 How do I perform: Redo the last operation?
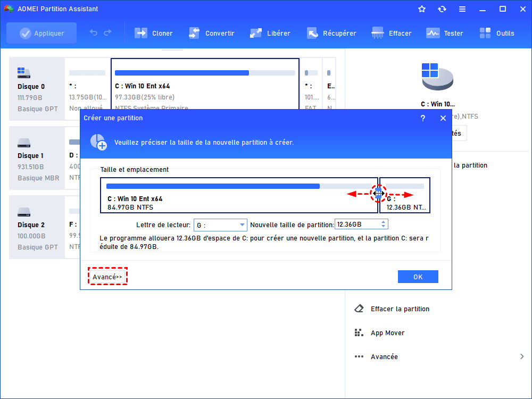pyautogui.click(x=107, y=33)
